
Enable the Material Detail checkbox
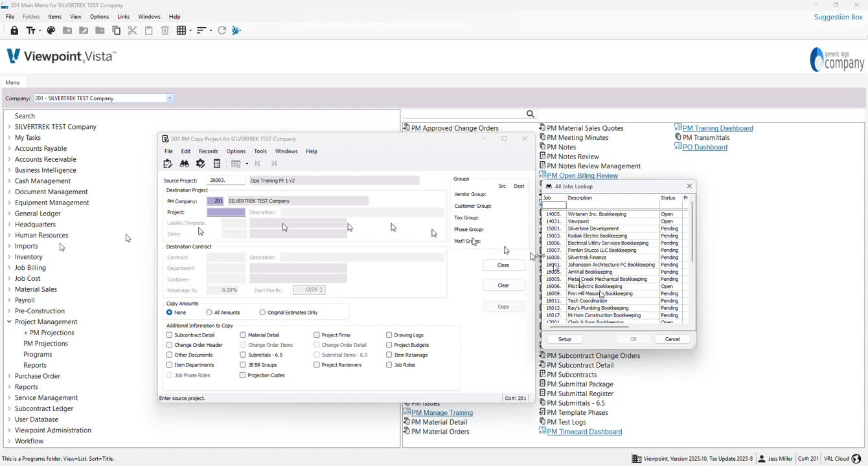[x=243, y=335]
